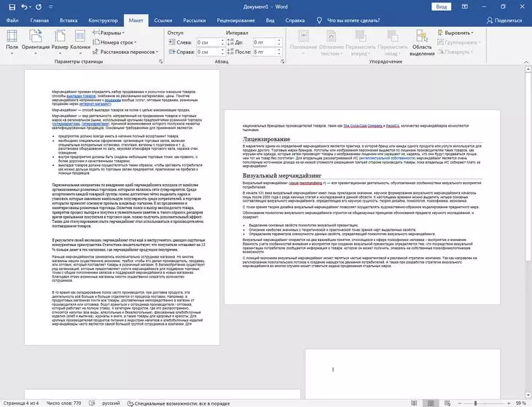Click the zoom slider handle
The image size is (532, 407).
pos(475,403)
